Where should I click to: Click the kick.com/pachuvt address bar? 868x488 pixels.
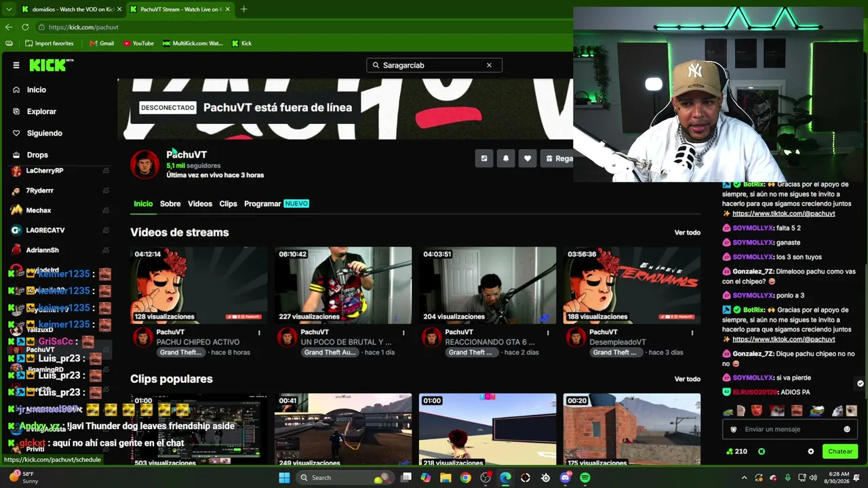(x=304, y=27)
